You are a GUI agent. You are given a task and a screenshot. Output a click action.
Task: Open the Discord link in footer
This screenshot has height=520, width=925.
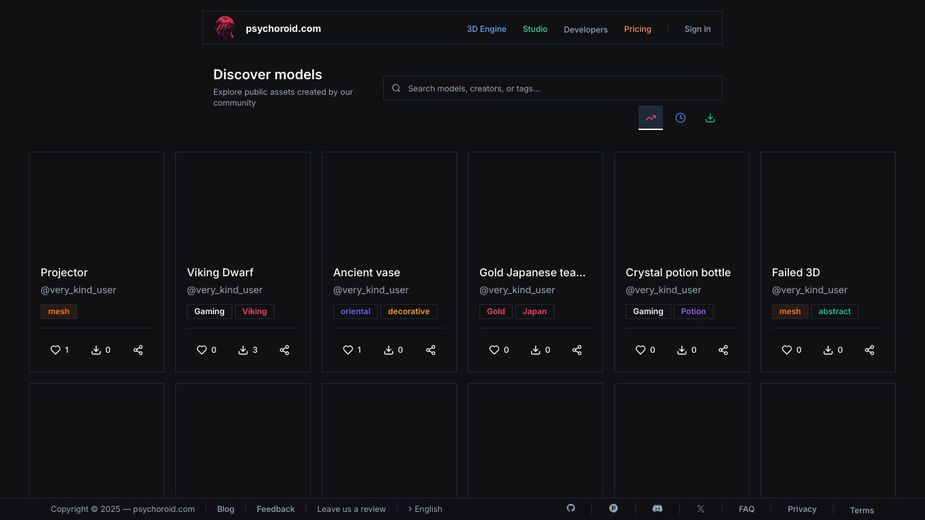point(657,508)
